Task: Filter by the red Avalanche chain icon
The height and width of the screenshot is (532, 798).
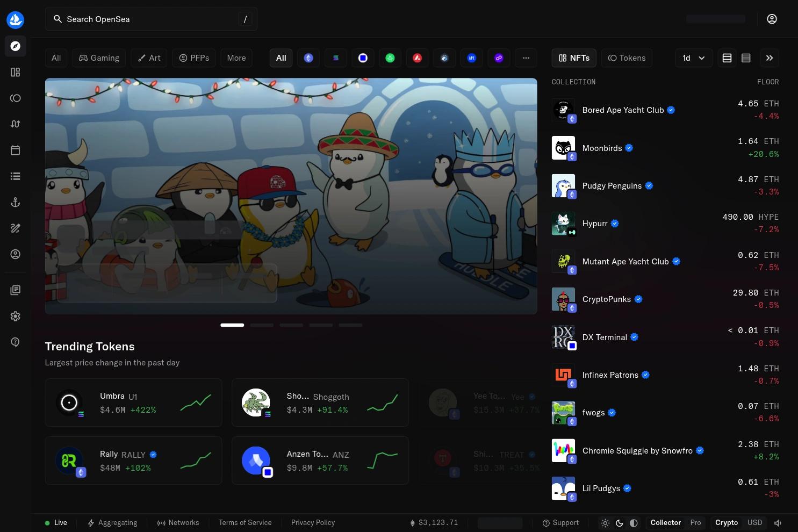Action: (x=418, y=58)
